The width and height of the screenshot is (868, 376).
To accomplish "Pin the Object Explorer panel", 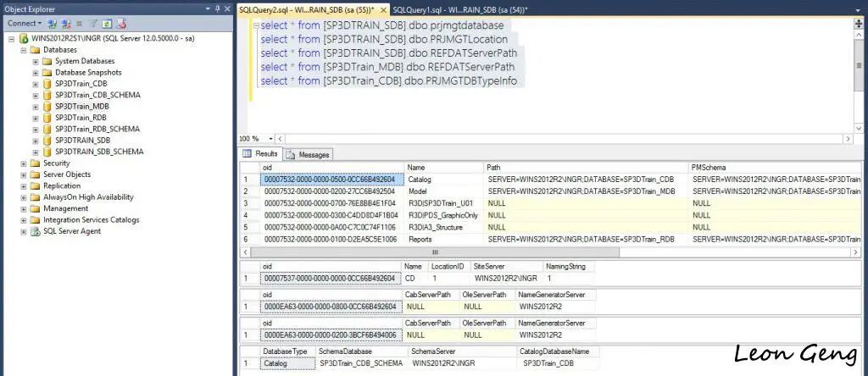I will (218, 8).
